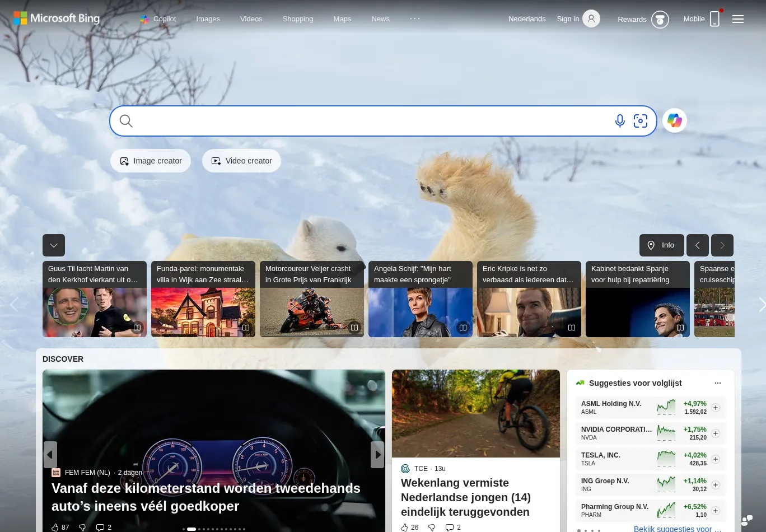Open watchlist suggestions three-dot menu
This screenshot has height=532, width=766.
point(718,383)
